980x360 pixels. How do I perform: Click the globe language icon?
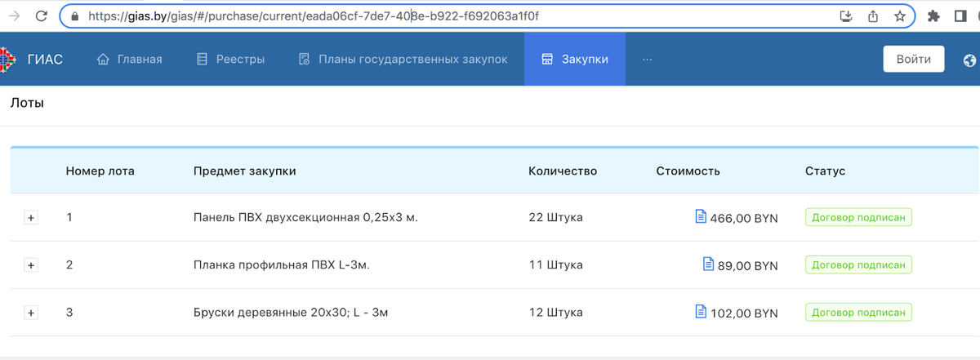pos(970,60)
